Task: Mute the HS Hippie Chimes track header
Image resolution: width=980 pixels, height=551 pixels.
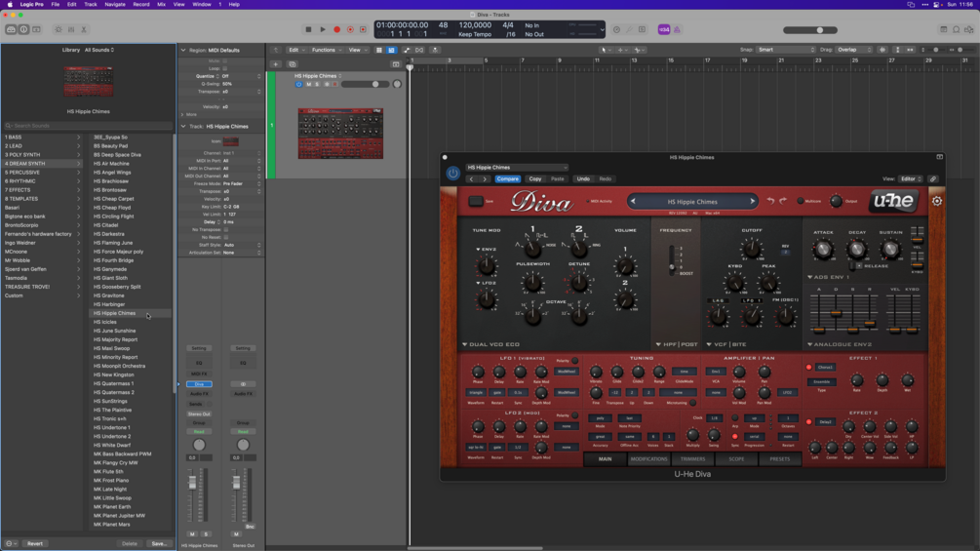Action: tap(308, 84)
